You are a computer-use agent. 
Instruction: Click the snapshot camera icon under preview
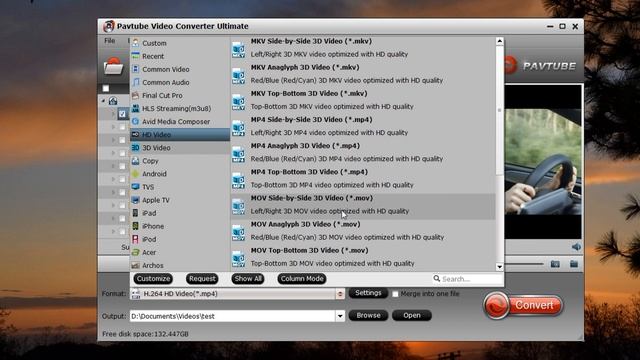(555, 264)
